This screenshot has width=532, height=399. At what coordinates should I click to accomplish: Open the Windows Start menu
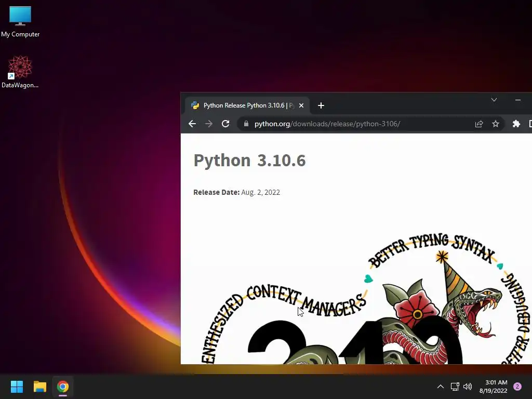click(x=17, y=387)
